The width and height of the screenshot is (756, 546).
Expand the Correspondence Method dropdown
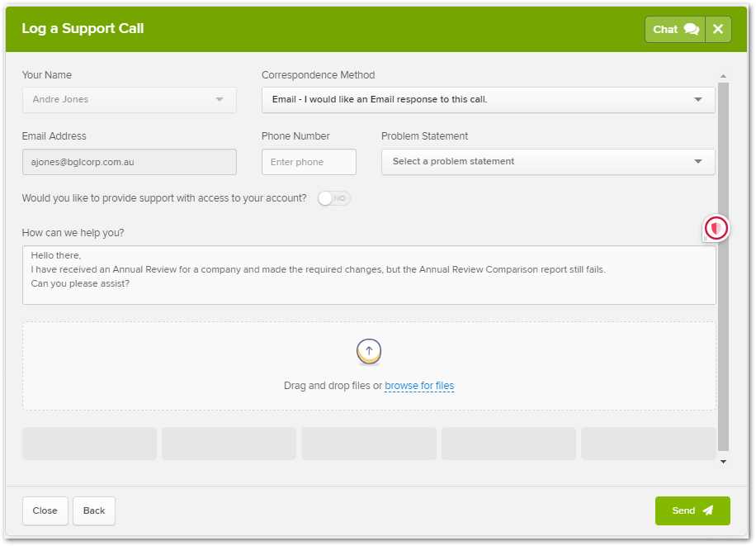(488, 100)
